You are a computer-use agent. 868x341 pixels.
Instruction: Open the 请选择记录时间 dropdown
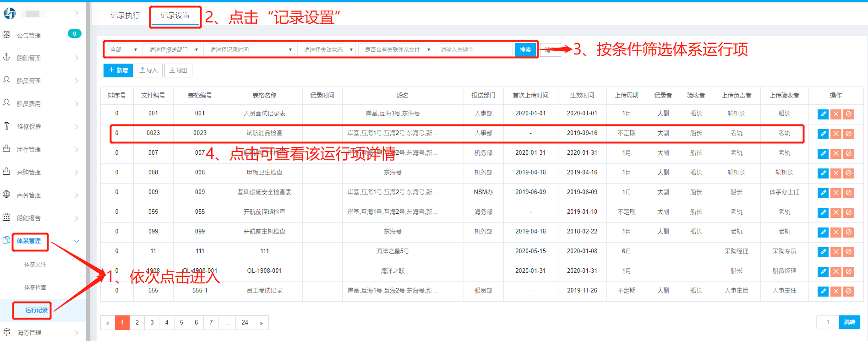[x=250, y=49]
